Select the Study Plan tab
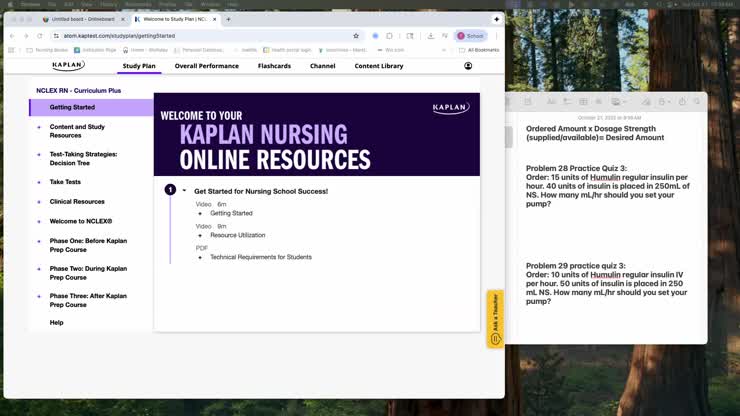Viewport: 740px width, 416px height. pos(139,66)
